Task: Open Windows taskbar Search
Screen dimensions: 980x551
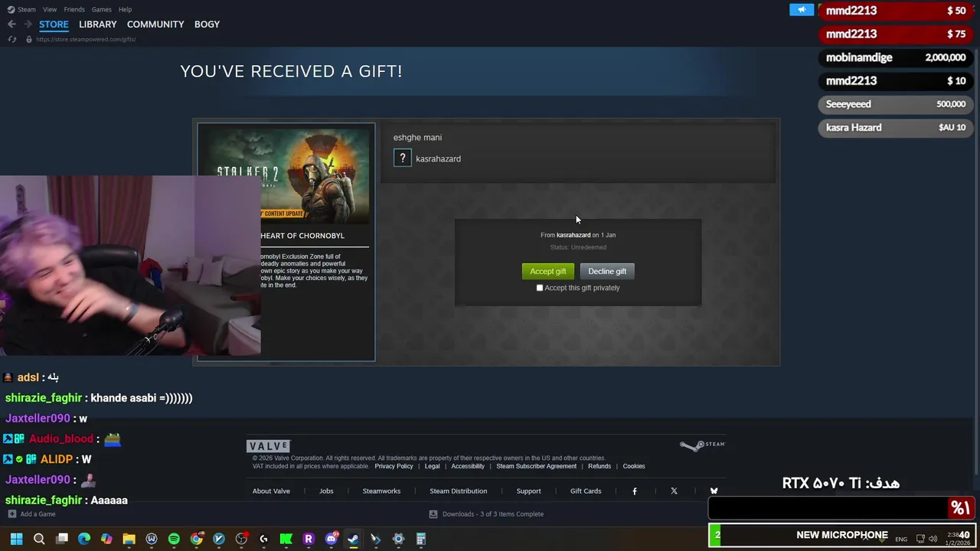Action: click(x=39, y=539)
